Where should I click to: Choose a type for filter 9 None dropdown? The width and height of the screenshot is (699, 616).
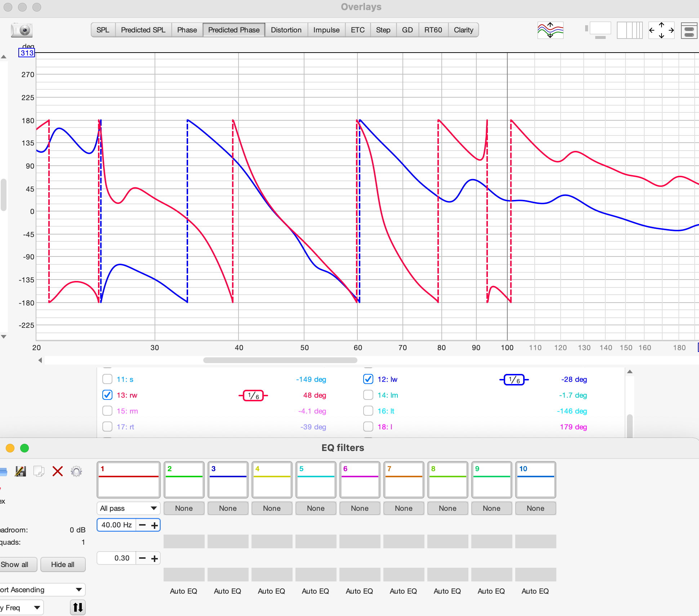pos(492,508)
